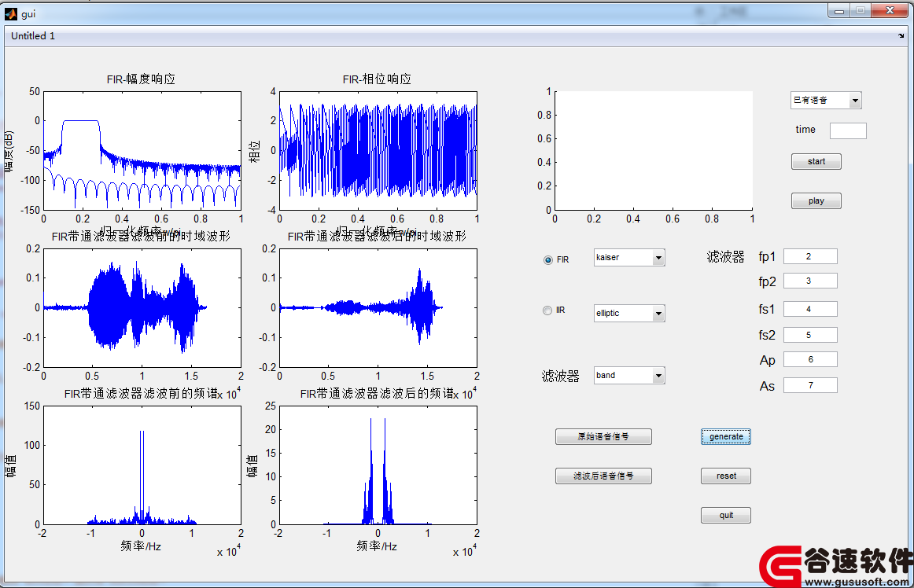Click the 'fp2' label
Screen dimensions: 914x588
tap(767, 282)
